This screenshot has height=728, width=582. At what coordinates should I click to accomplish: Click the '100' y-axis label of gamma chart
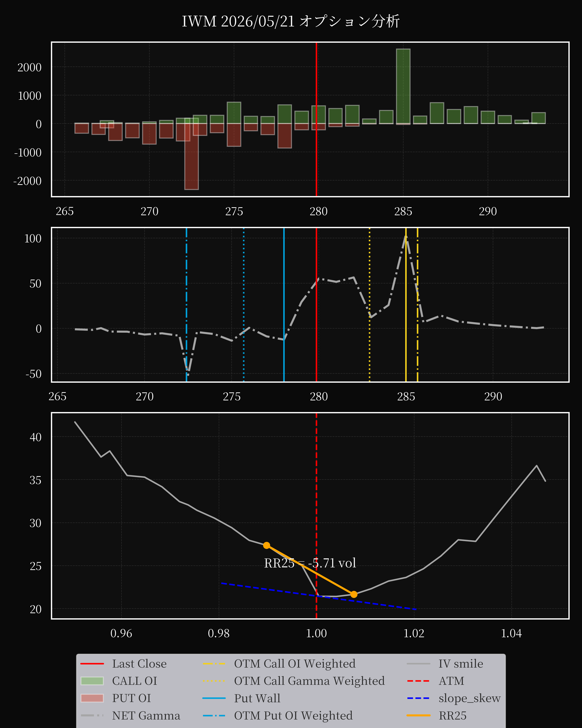click(x=33, y=239)
